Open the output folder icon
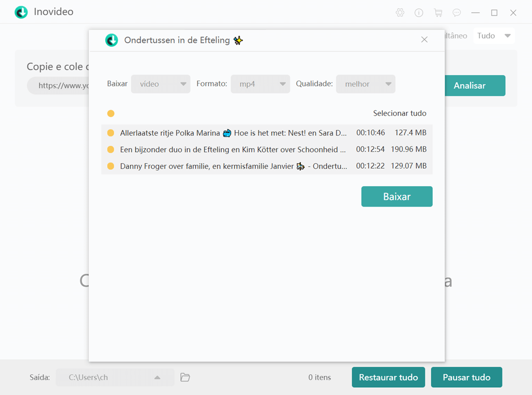The image size is (532, 395). pos(185,377)
